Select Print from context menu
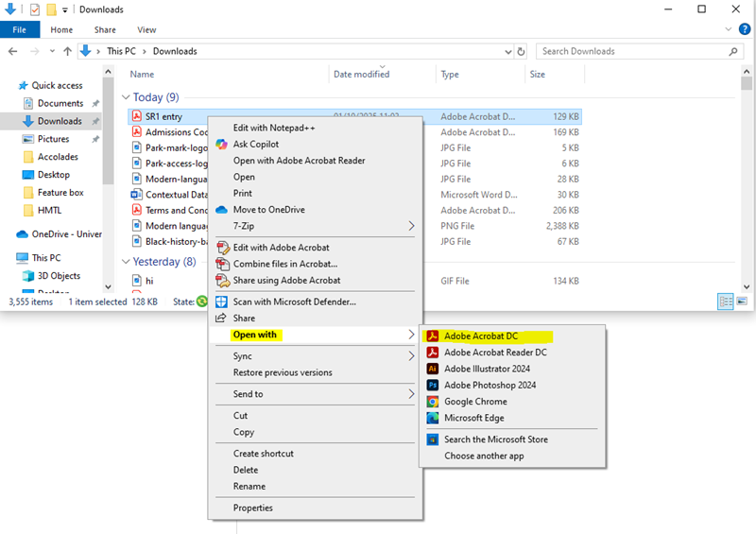The image size is (756, 534). pyautogui.click(x=243, y=194)
